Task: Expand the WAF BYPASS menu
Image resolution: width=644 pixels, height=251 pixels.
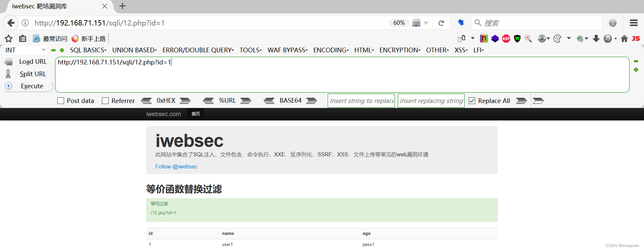Action: (287, 50)
